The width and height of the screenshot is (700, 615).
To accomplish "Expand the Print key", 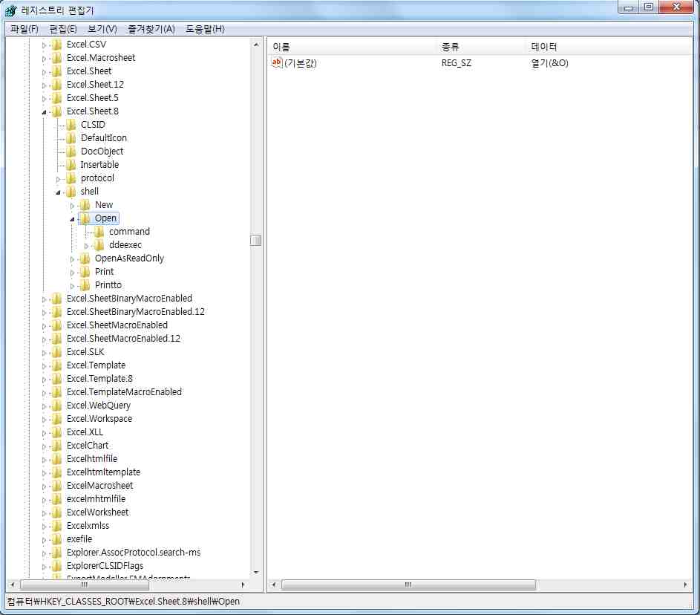I will (72, 273).
